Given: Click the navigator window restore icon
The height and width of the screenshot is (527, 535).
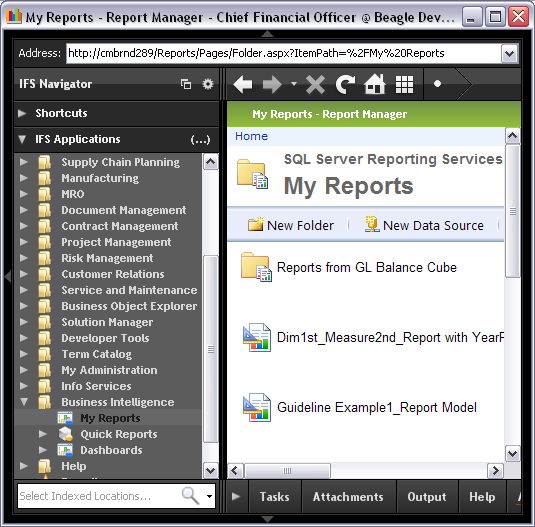Looking at the screenshot, I should coord(186,84).
